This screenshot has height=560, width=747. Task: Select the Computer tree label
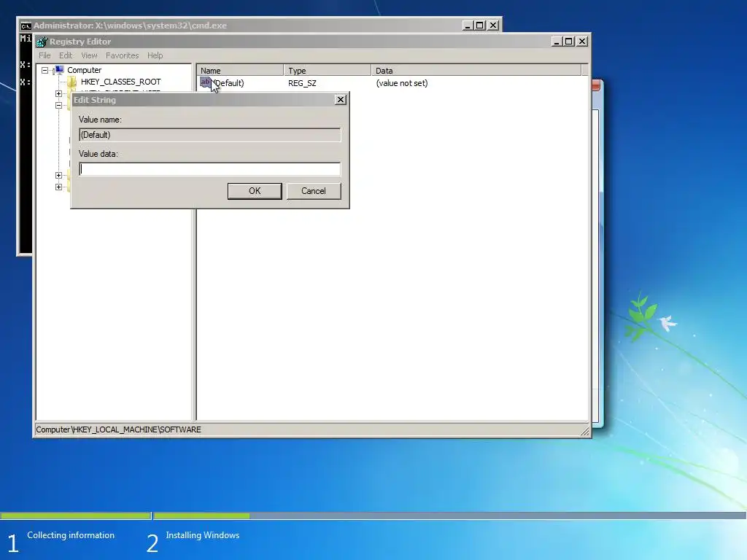[85, 70]
